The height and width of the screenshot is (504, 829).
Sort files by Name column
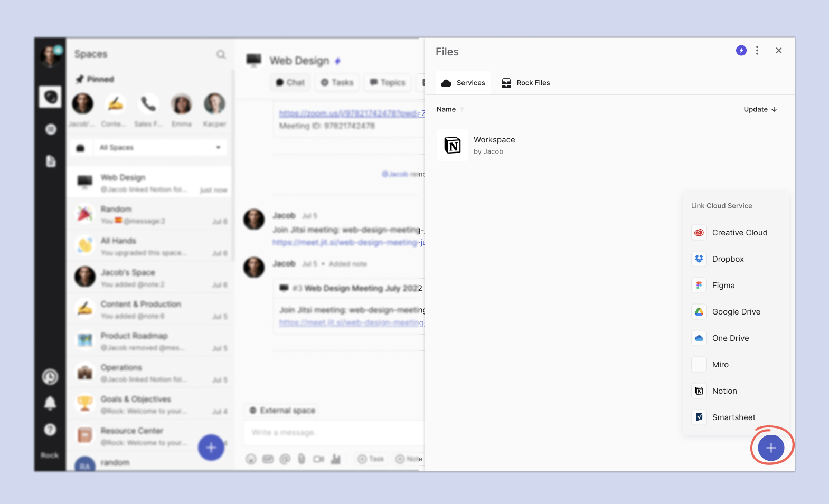pyautogui.click(x=446, y=109)
